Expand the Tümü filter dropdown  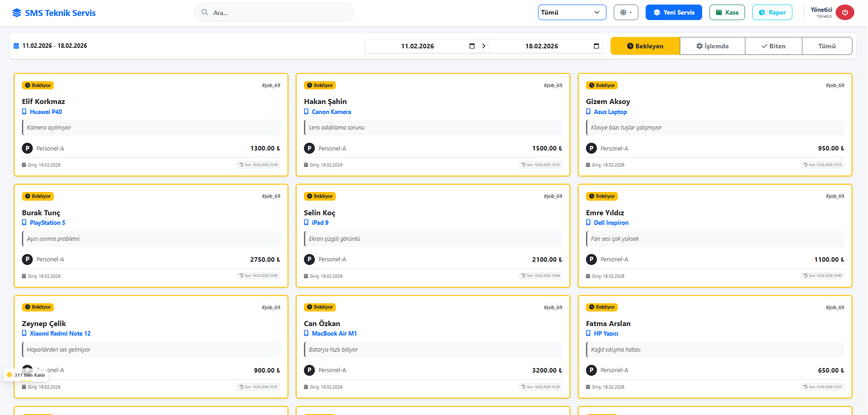[572, 12]
